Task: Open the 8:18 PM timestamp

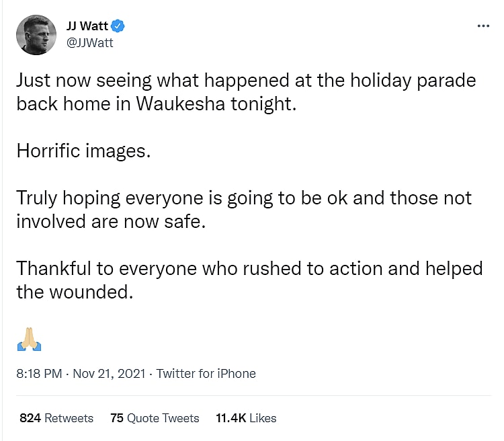Action: pos(38,374)
